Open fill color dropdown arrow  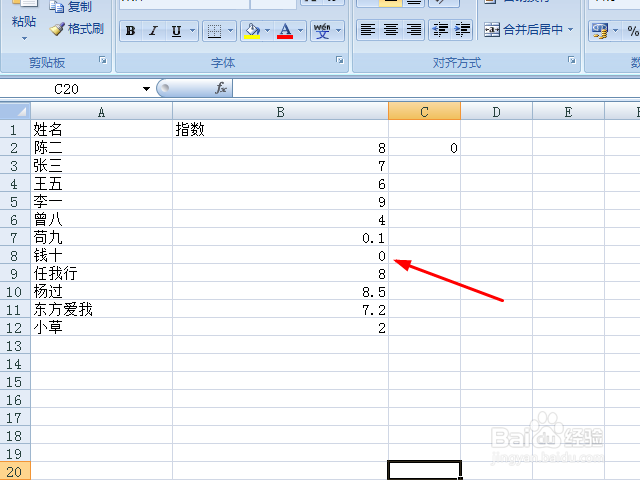(x=267, y=31)
